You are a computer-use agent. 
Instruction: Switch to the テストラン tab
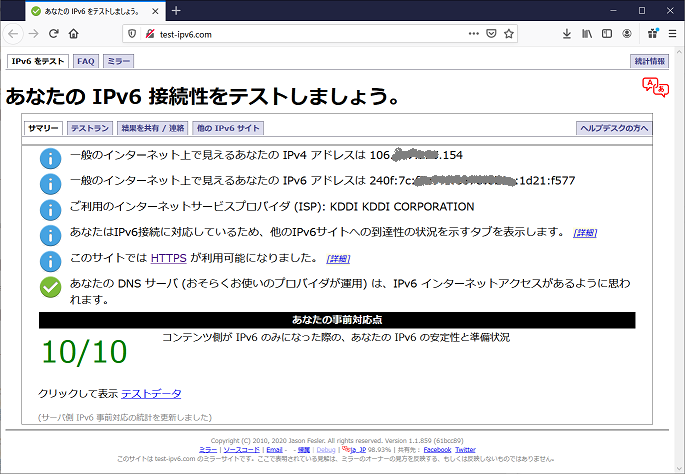[90, 128]
